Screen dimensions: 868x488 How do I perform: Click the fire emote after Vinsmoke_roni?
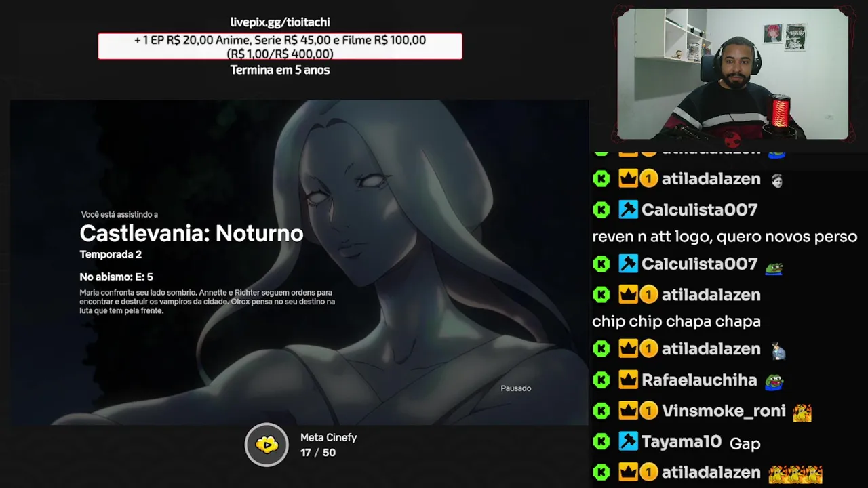pos(802,411)
